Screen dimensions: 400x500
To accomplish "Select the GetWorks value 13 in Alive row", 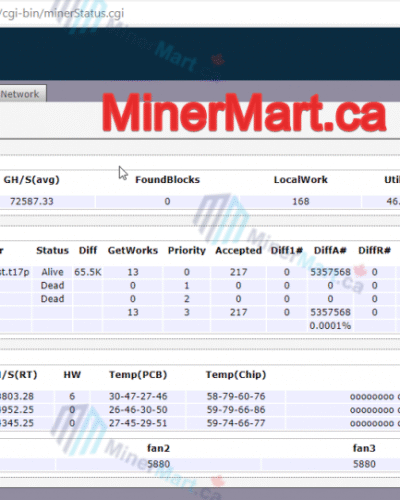I will pos(133,272).
